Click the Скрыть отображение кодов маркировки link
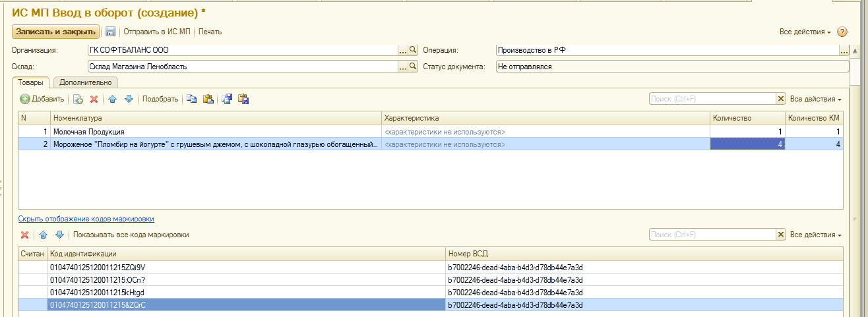 pos(86,219)
